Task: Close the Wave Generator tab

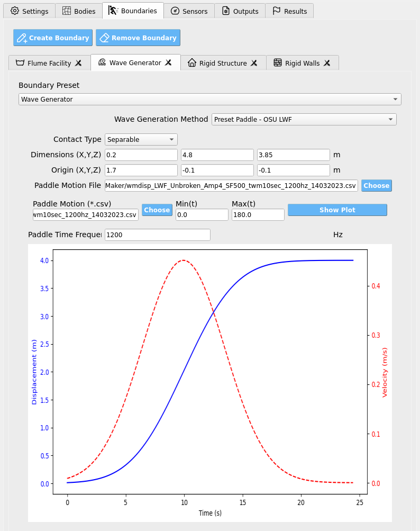Action: (x=168, y=62)
